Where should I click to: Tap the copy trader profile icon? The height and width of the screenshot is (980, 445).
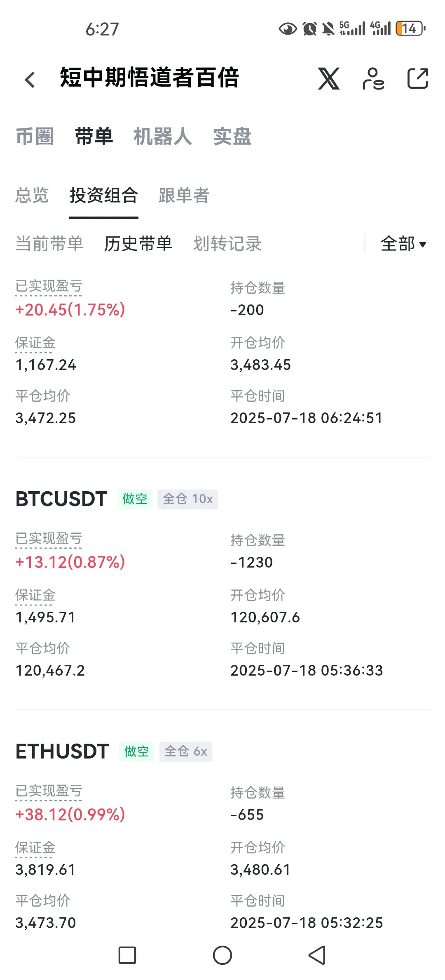point(373,78)
